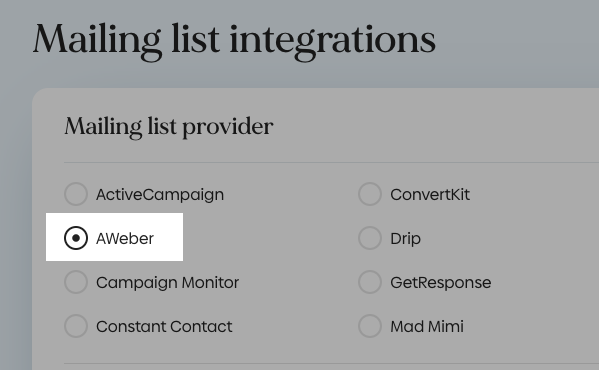Select the ActiveCampaign radio button
Image resolution: width=599 pixels, height=370 pixels.
click(x=76, y=194)
